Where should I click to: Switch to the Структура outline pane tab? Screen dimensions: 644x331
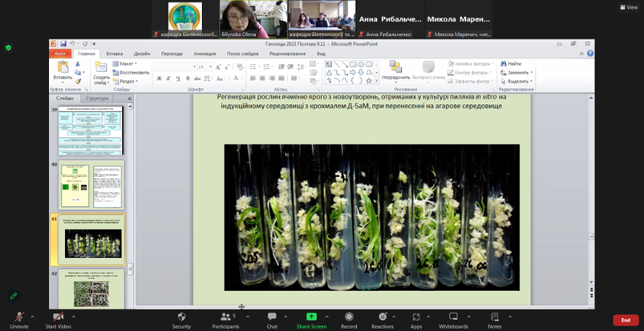tap(97, 98)
